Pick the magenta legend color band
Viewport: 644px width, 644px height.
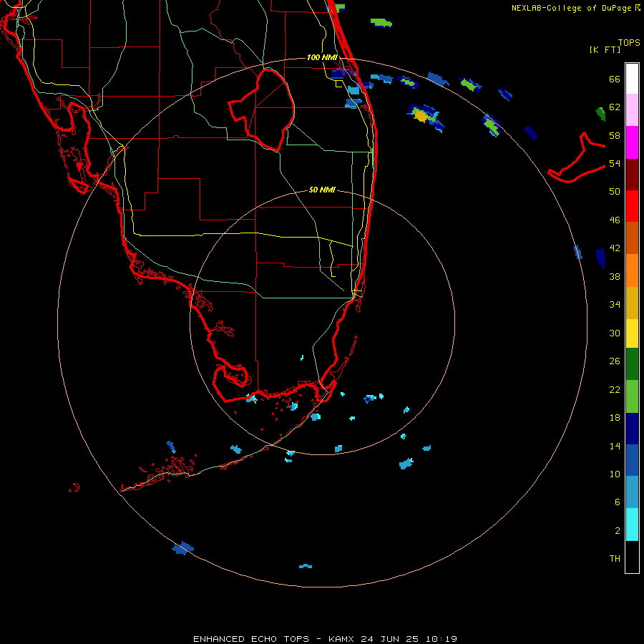pyautogui.click(x=632, y=142)
